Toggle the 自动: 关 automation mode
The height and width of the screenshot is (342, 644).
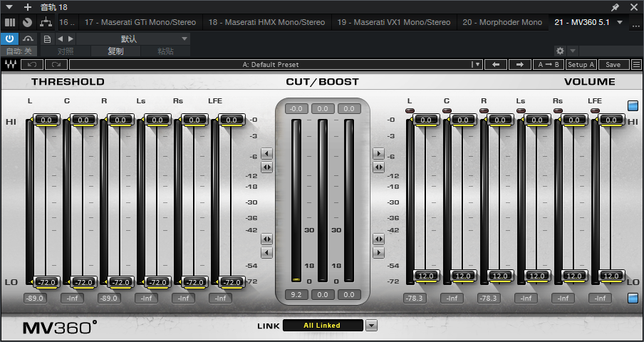[19, 51]
